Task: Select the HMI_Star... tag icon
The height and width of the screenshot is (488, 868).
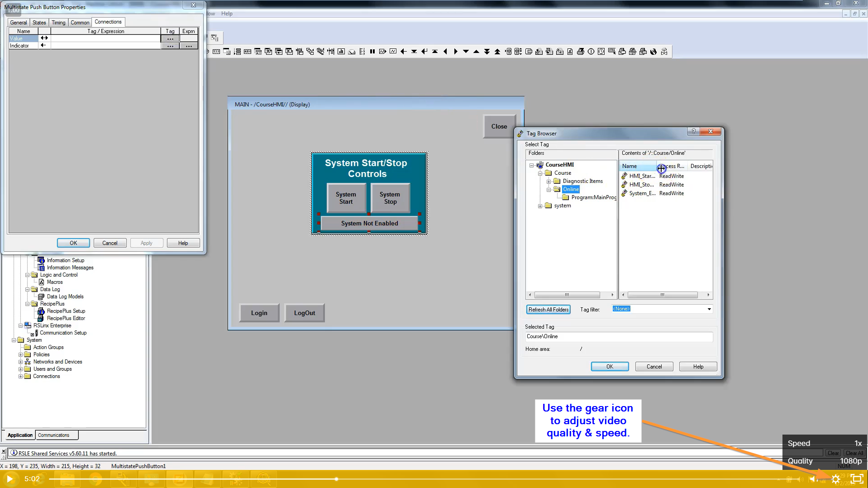Action: coord(625,176)
